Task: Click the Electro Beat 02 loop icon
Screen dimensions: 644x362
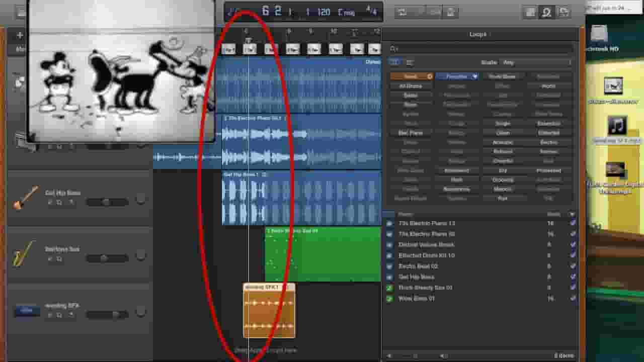Action: point(389,266)
